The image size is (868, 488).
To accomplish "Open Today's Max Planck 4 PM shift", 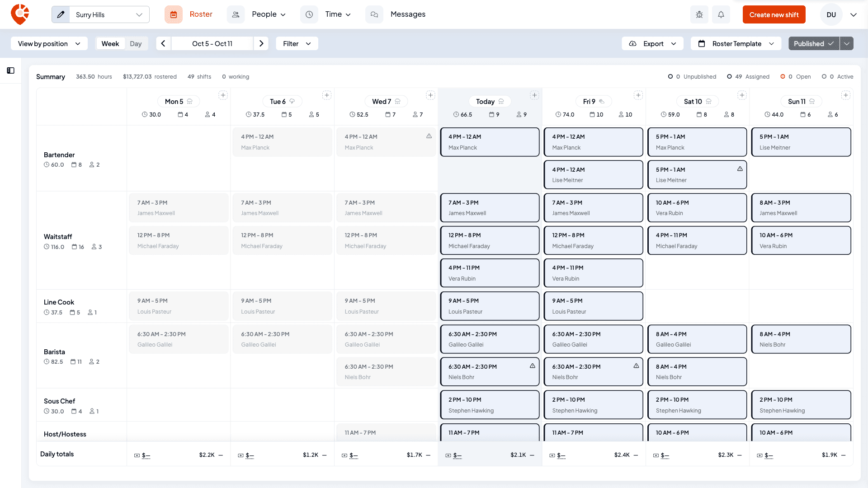I will [490, 142].
